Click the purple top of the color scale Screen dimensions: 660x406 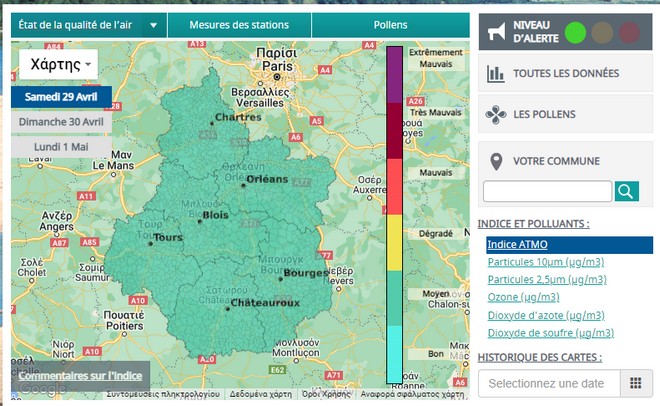pos(394,72)
